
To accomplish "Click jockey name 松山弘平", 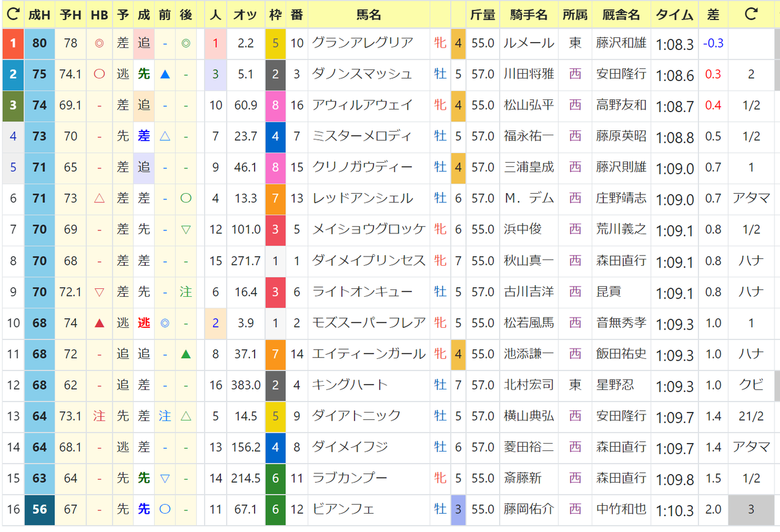I will click(529, 105).
